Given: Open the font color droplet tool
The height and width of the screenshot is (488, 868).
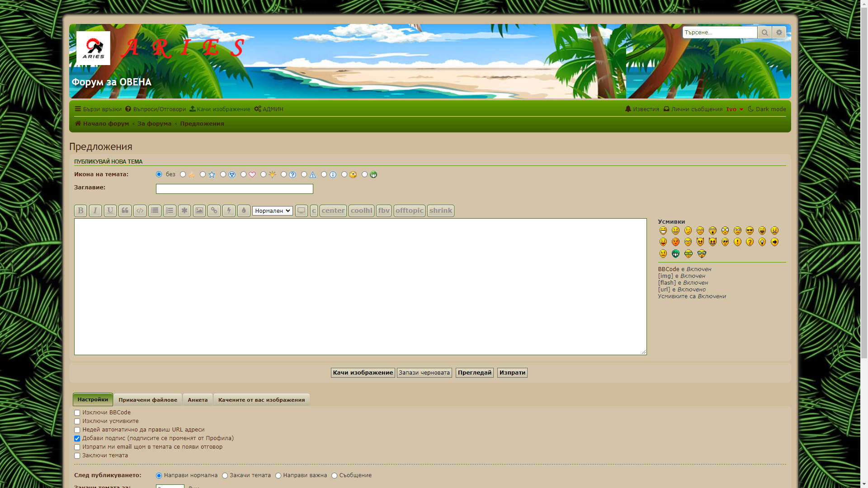Looking at the screenshot, I should (244, 211).
